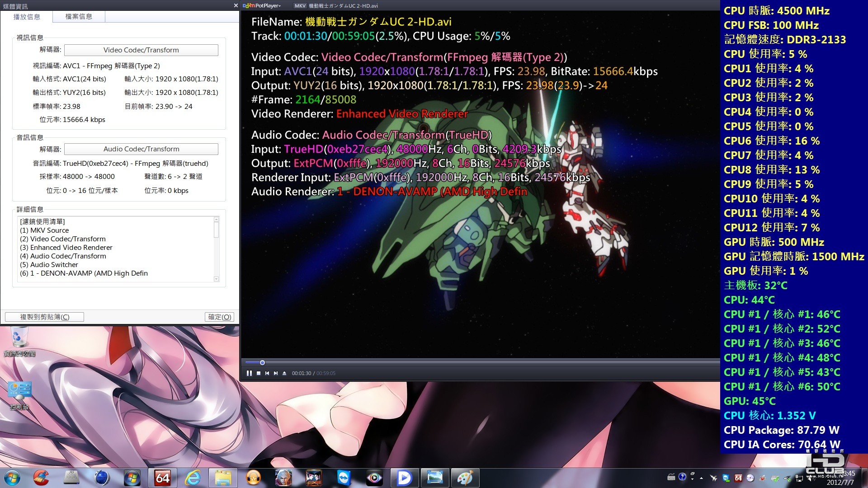Viewport: 868px width, 488px height.
Task: Click the blue sphere app taskbar icon
Action: coord(102,478)
